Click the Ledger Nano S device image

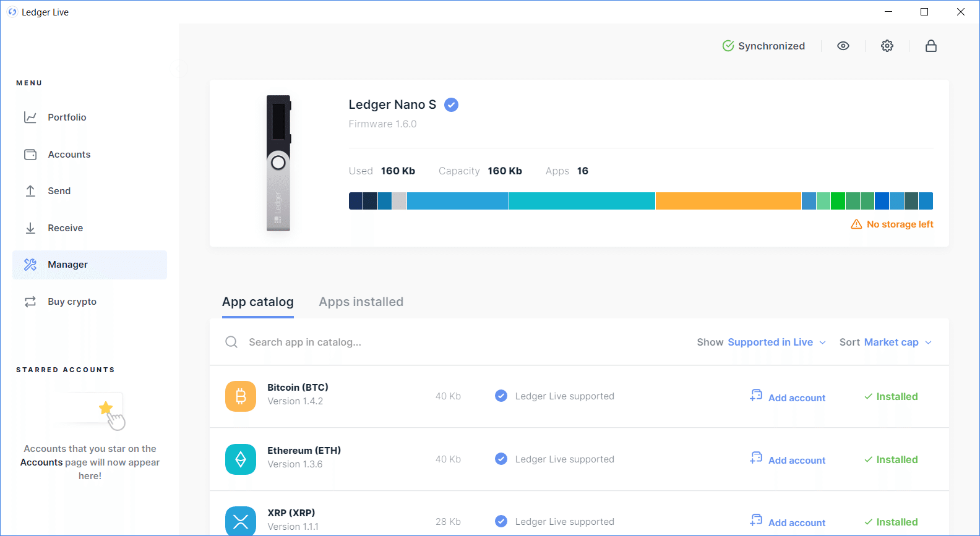coord(278,163)
